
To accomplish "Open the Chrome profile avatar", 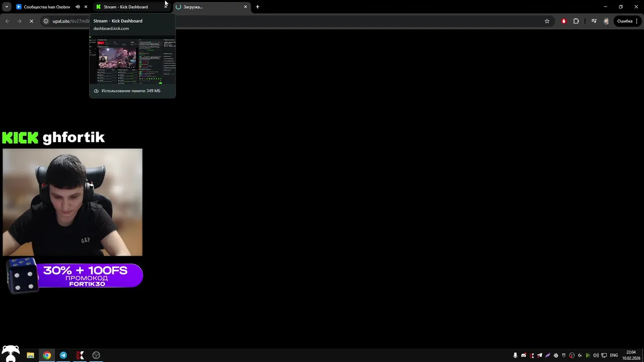I will [606, 21].
